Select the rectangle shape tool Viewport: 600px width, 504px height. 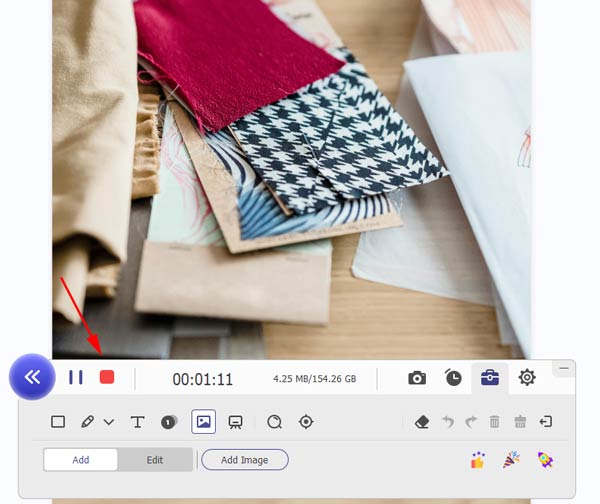[x=58, y=422]
